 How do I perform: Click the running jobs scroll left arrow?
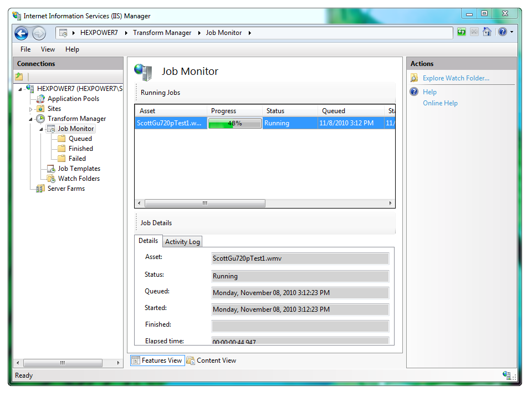tap(139, 203)
